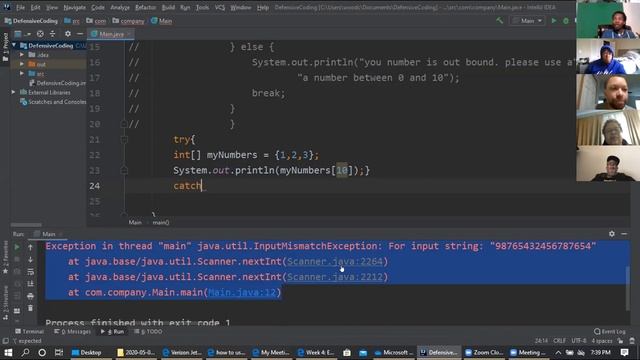Click the src breadcrumb in navigation bar
This screenshot has width=640, height=360.
[72, 21]
